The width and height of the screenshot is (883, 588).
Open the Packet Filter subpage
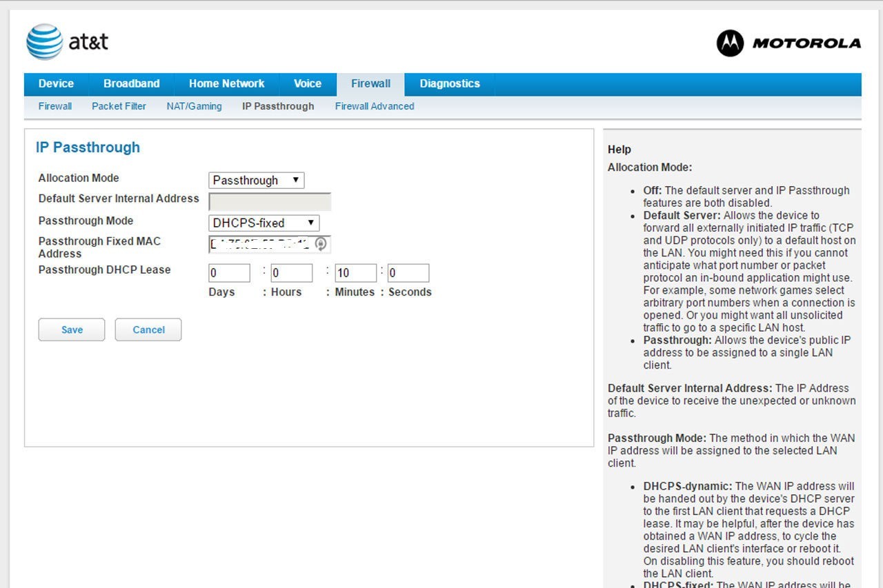coord(119,106)
